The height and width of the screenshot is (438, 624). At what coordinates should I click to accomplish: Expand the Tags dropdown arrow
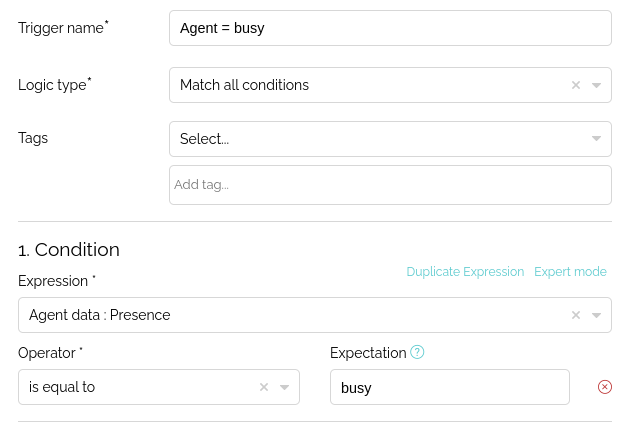click(x=596, y=138)
